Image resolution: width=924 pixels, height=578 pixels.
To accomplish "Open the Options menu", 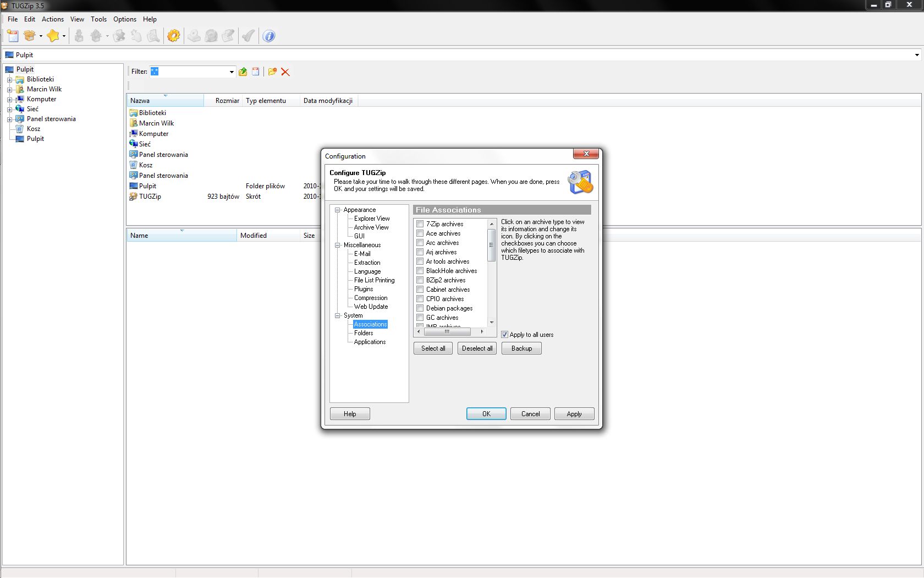I will click(125, 19).
